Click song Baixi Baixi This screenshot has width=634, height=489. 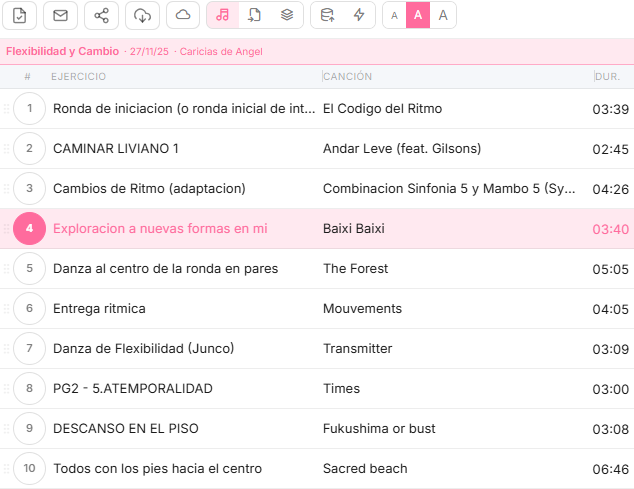354,229
